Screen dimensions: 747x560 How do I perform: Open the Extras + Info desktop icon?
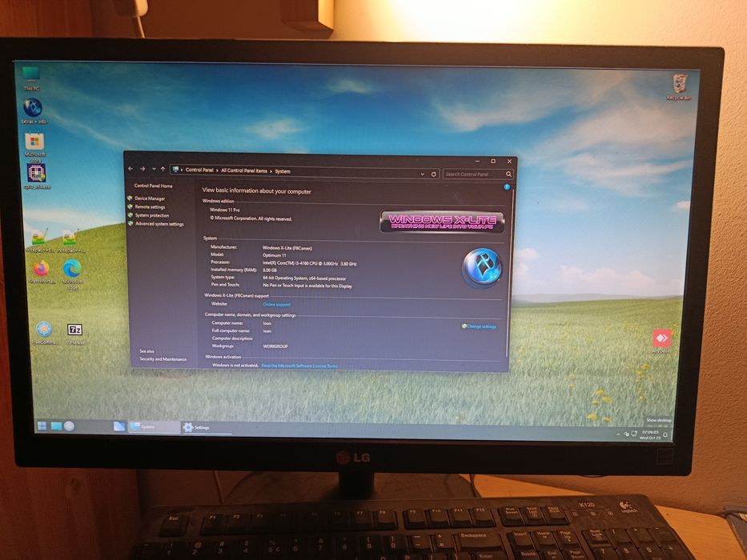[34, 111]
